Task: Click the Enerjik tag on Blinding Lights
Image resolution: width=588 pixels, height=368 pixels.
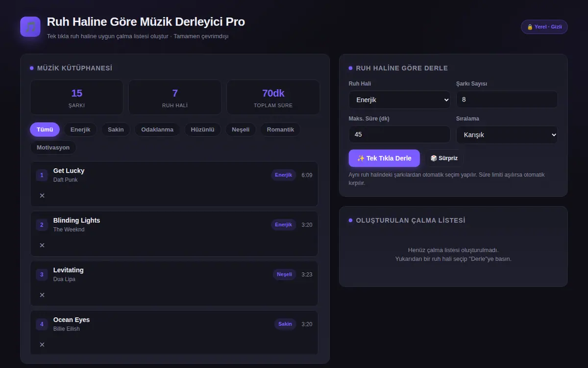Action: click(283, 225)
